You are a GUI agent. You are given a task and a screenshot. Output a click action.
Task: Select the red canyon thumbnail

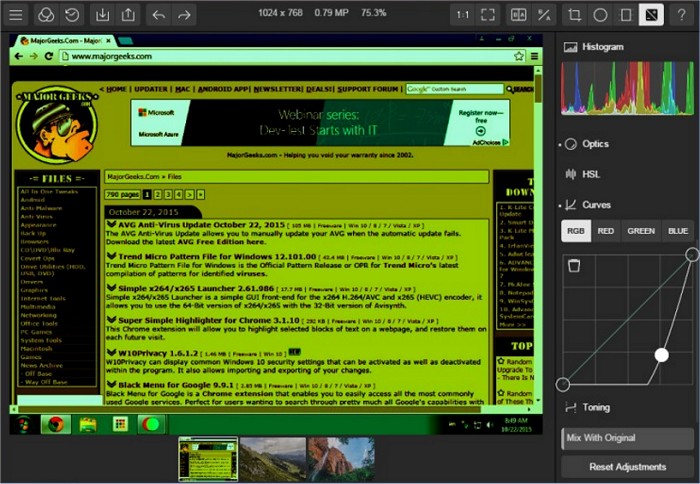(341, 459)
